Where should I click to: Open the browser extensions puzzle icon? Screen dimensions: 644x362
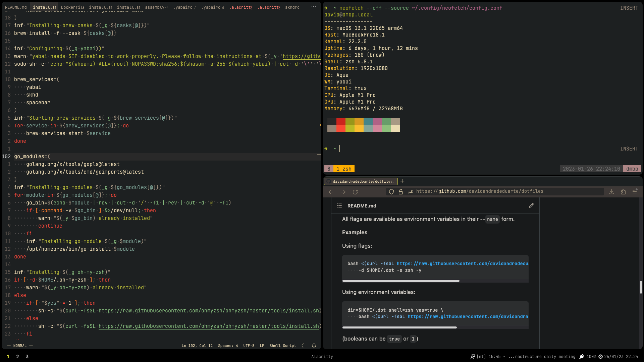(x=623, y=191)
